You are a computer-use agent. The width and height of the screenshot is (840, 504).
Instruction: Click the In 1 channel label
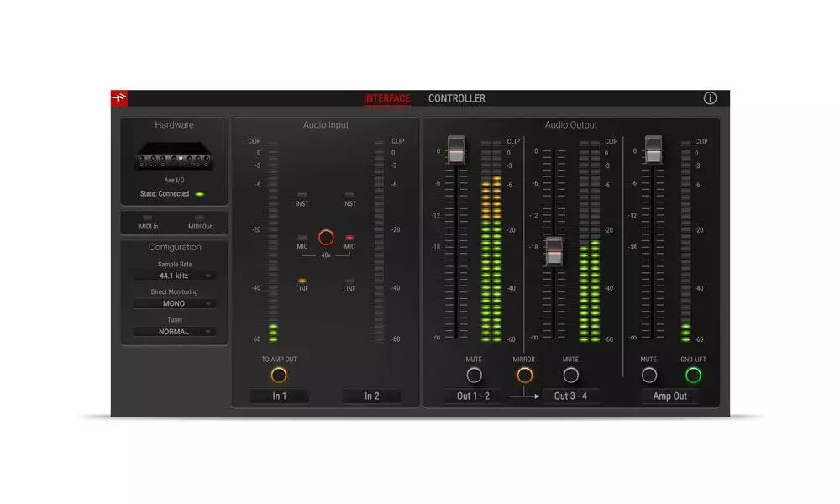(x=279, y=396)
